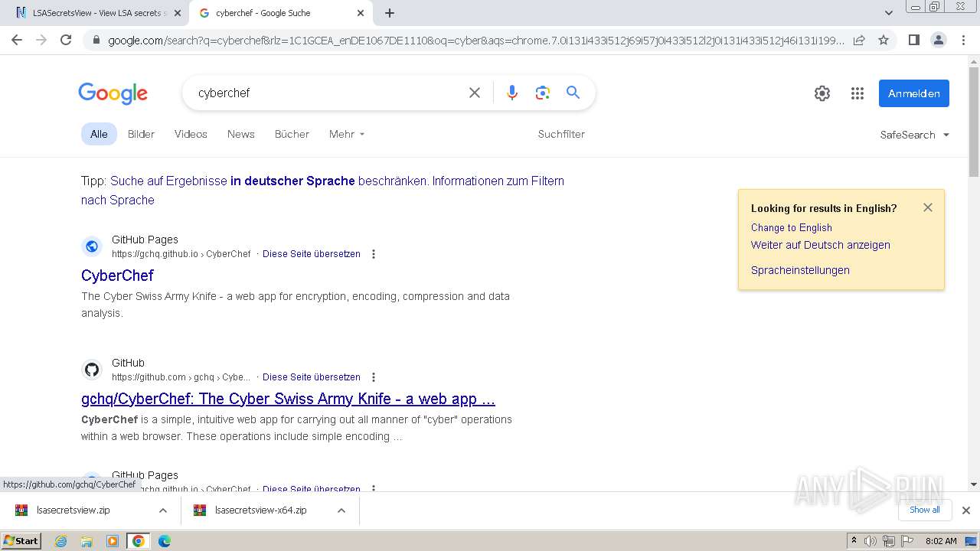The height and width of the screenshot is (551, 980).
Task: Share this page from the address bar
Action: coord(859,40)
